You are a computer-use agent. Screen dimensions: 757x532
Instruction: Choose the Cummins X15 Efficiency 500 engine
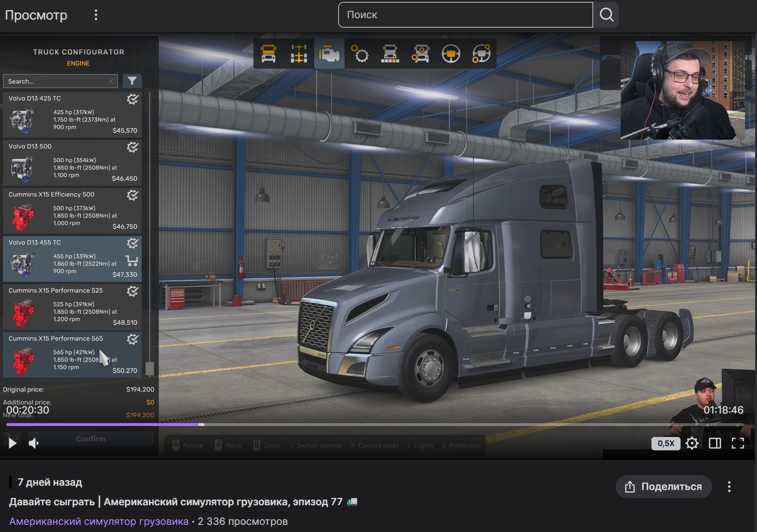(72, 211)
